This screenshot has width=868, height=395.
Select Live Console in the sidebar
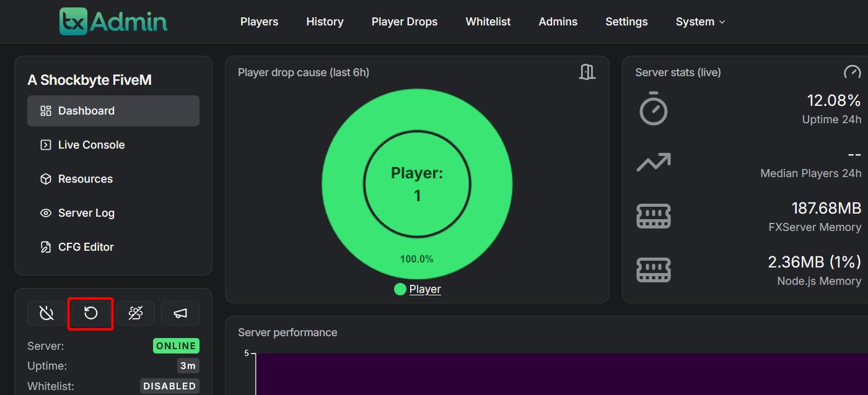[113, 145]
